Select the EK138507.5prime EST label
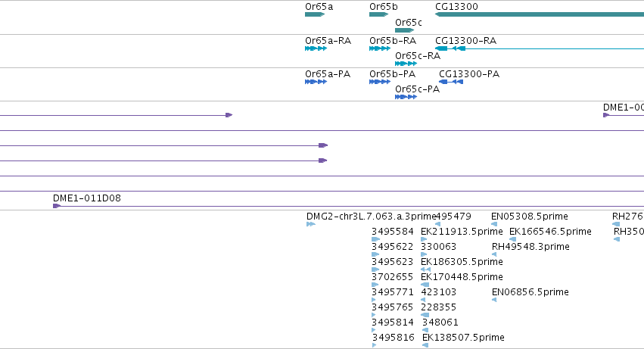 pyautogui.click(x=463, y=338)
